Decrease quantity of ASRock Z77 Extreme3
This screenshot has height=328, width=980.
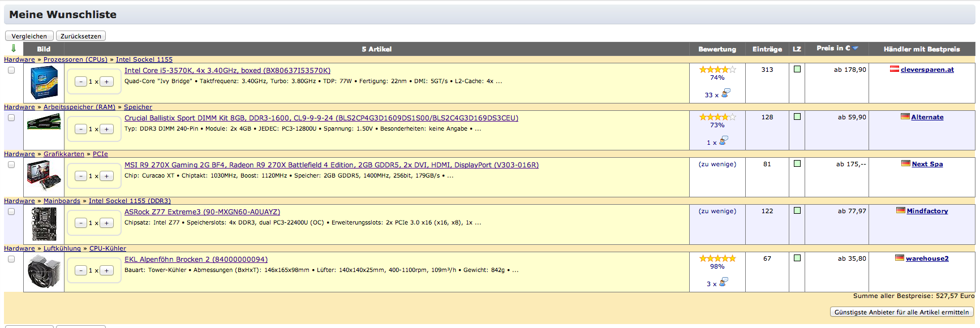click(81, 223)
